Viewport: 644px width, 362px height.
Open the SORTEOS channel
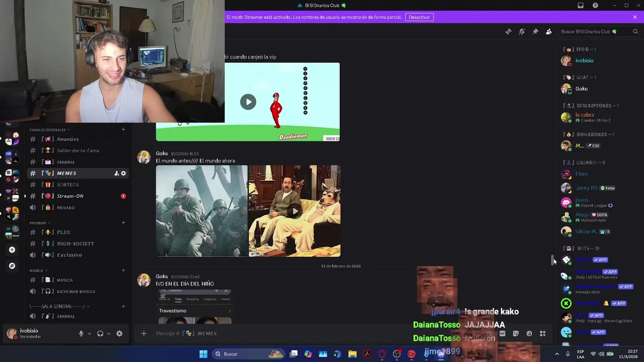point(77,185)
